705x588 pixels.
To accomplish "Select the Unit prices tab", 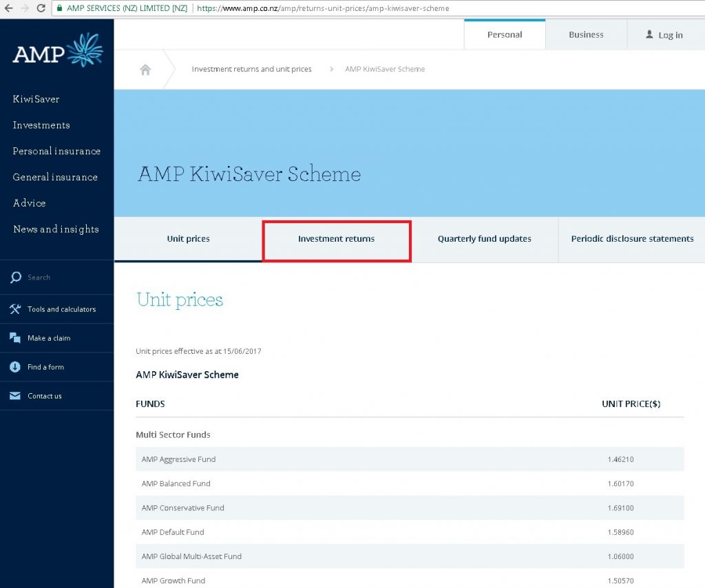I will tap(189, 239).
